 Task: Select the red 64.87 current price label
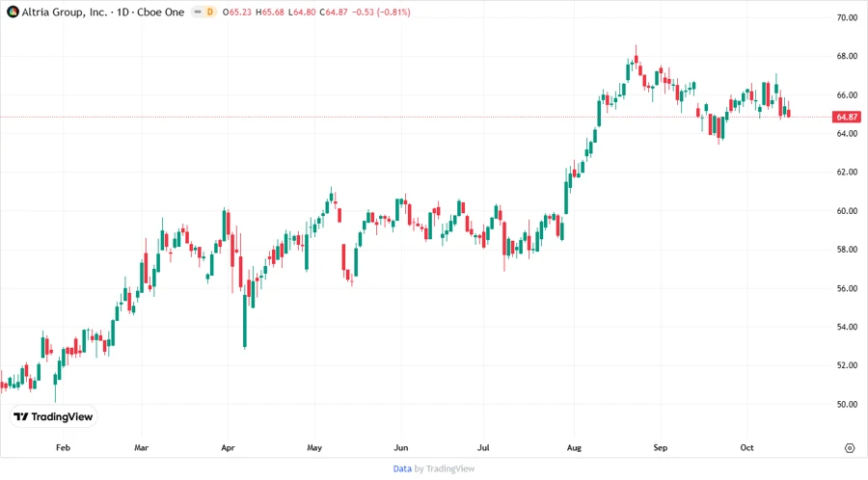point(847,117)
